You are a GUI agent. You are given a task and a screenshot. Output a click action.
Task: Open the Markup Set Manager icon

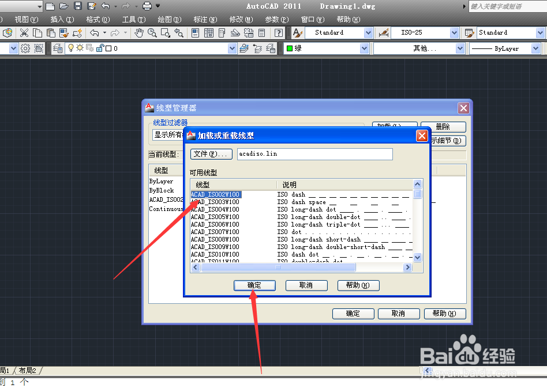click(248, 33)
